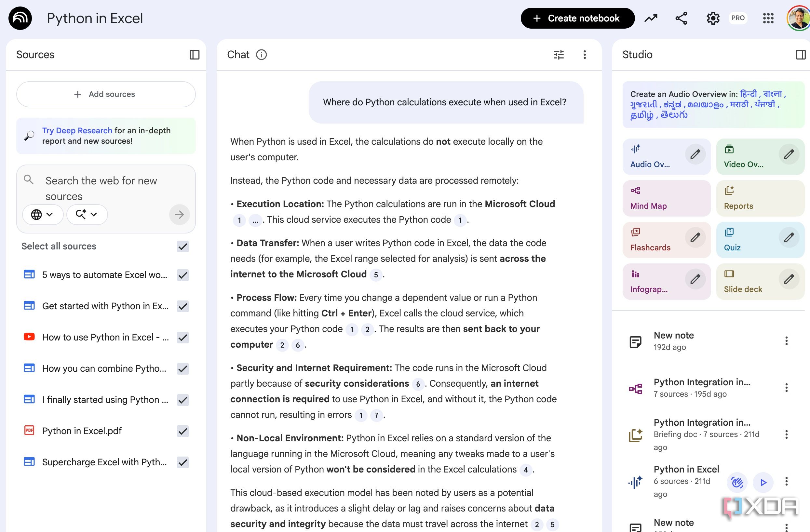Open the web source type dropdown
Screen dimensions: 810x532
(42, 214)
